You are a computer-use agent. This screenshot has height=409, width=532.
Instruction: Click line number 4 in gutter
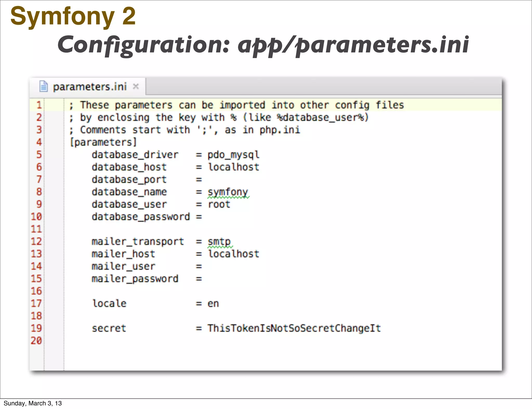point(39,142)
